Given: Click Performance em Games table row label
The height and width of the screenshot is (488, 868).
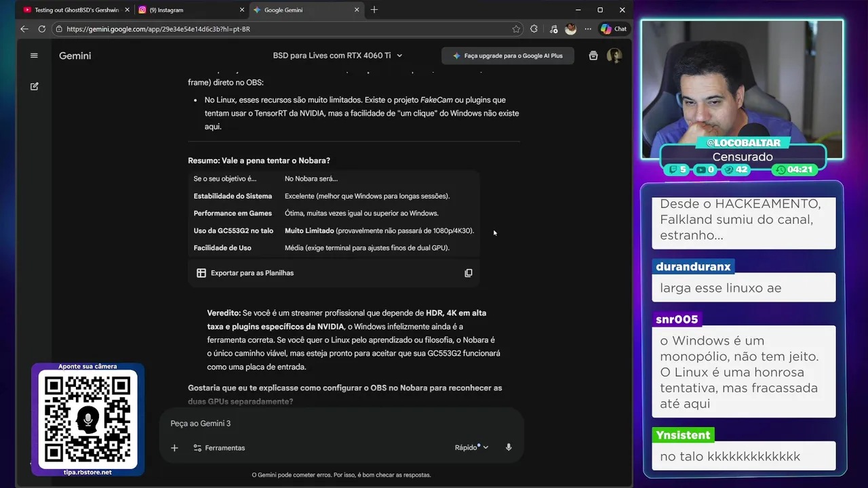Looking at the screenshot, I should coord(233,213).
